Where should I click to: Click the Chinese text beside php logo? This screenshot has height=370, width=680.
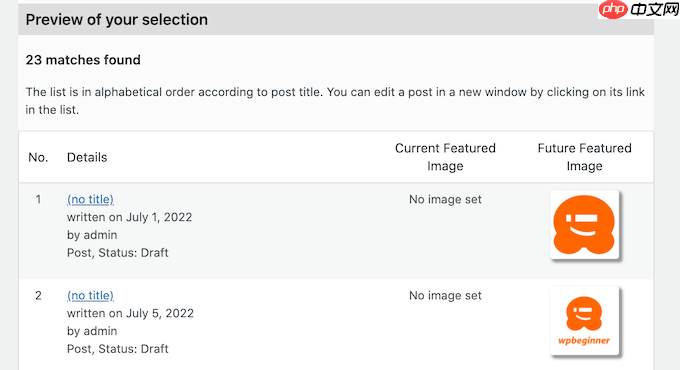[x=654, y=9]
